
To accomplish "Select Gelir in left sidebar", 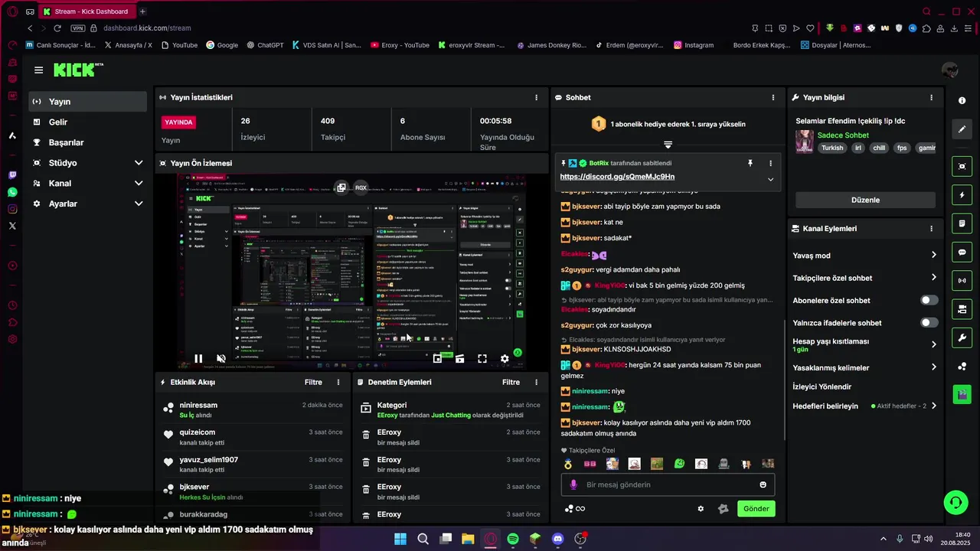I will point(87,122).
